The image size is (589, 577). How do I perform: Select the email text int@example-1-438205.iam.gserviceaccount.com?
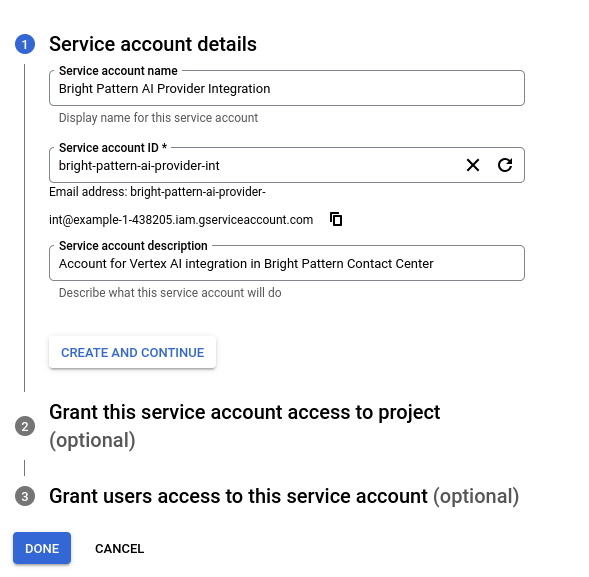[x=181, y=219]
